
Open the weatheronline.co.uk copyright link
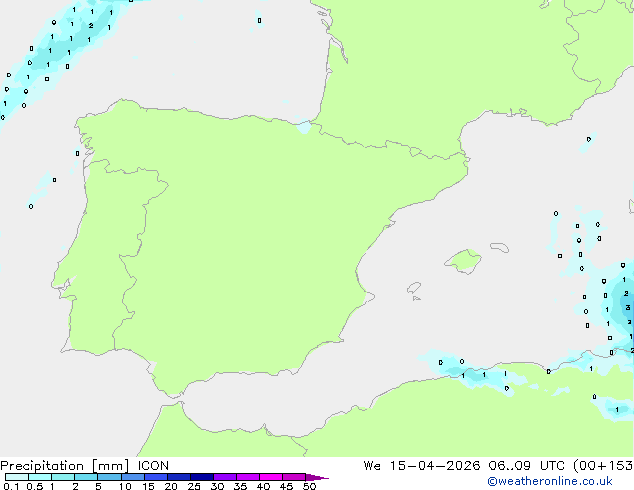click(550, 481)
